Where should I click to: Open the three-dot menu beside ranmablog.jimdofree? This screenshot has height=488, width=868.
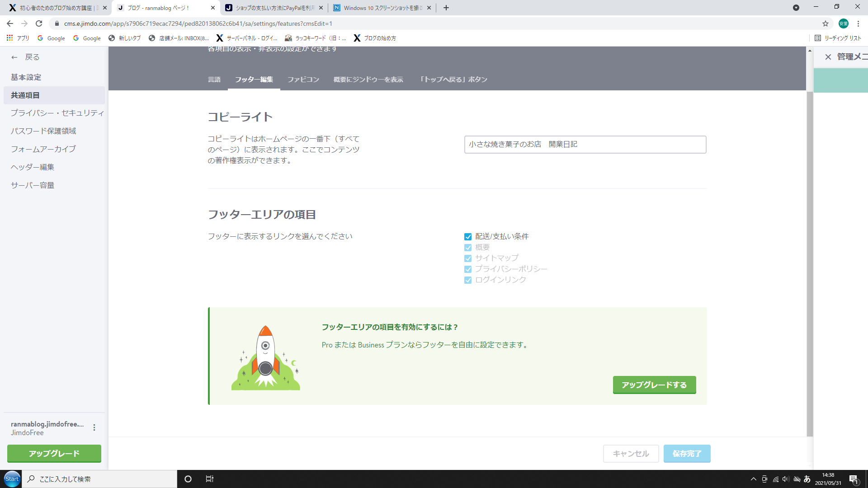(94, 427)
